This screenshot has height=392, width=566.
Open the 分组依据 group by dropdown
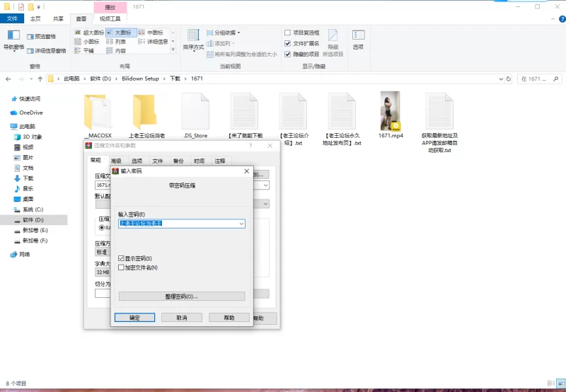click(226, 33)
